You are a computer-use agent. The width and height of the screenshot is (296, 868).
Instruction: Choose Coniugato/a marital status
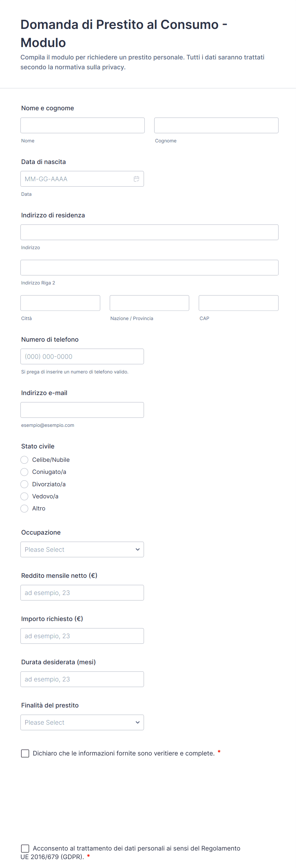pos(24,472)
